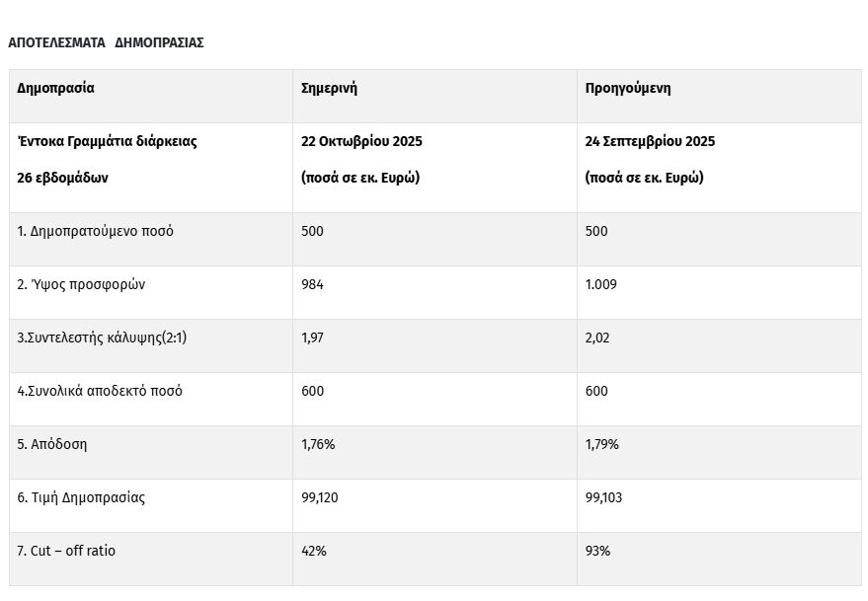Select today's yield value 1,76%
Viewport: 868px width, 601px height.
point(318,444)
